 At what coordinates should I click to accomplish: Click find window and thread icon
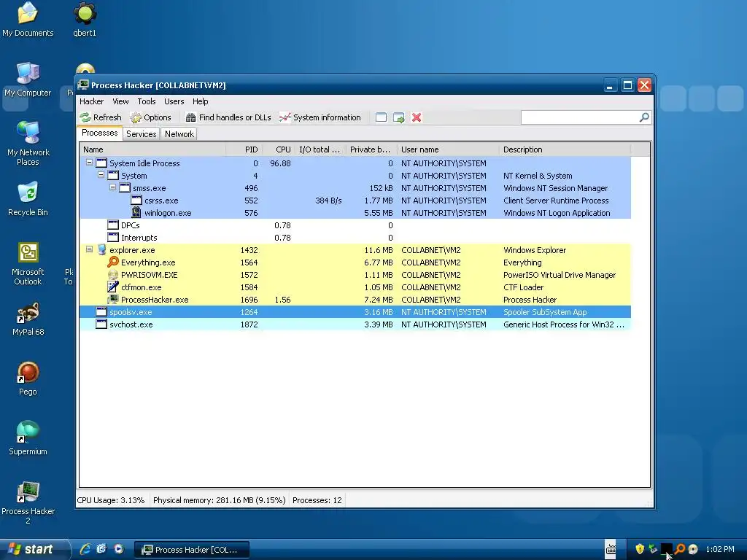point(399,117)
